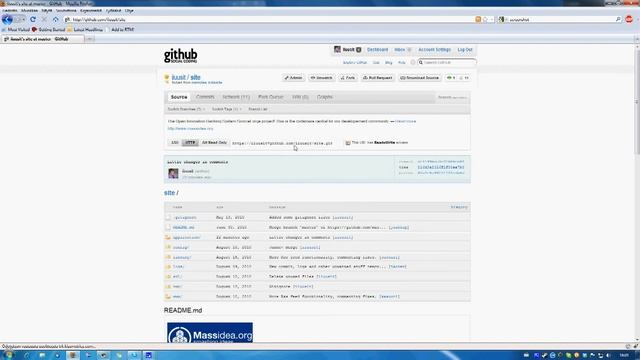This screenshot has height=360, width=640.
Task: Open the application/ folder link
Action: click(187, 238)
